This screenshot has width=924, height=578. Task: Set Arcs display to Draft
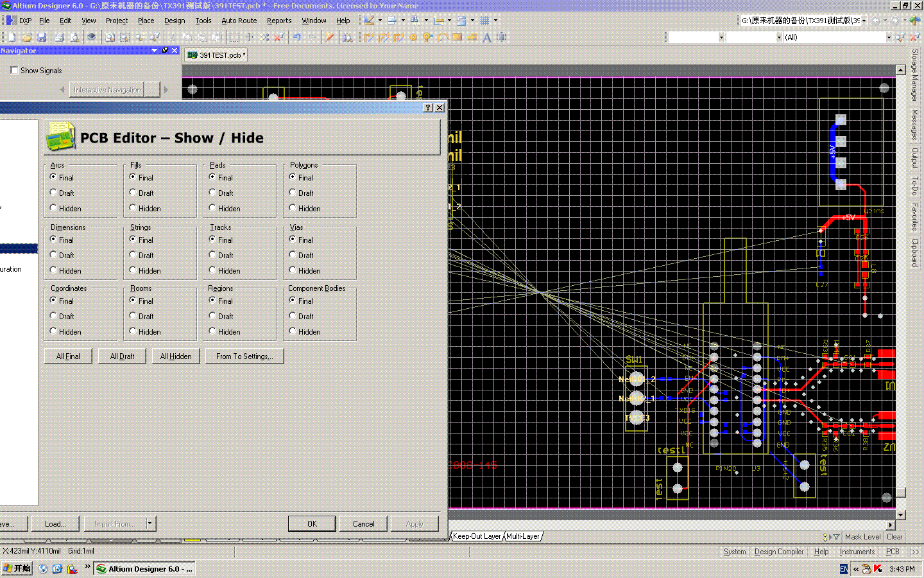(x=53, y=193)
